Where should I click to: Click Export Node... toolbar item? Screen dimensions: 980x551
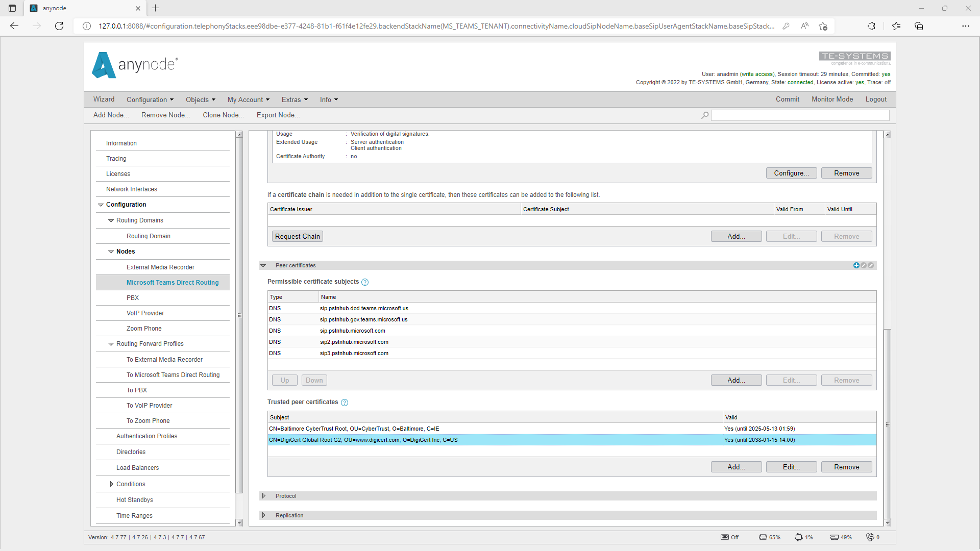pos(278,115)
